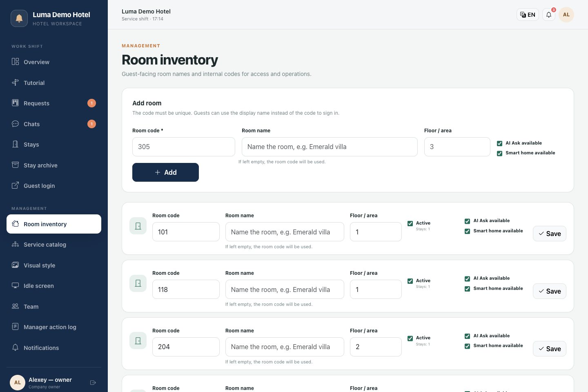Click the Alexey — owner profile name

pos(50,380)
